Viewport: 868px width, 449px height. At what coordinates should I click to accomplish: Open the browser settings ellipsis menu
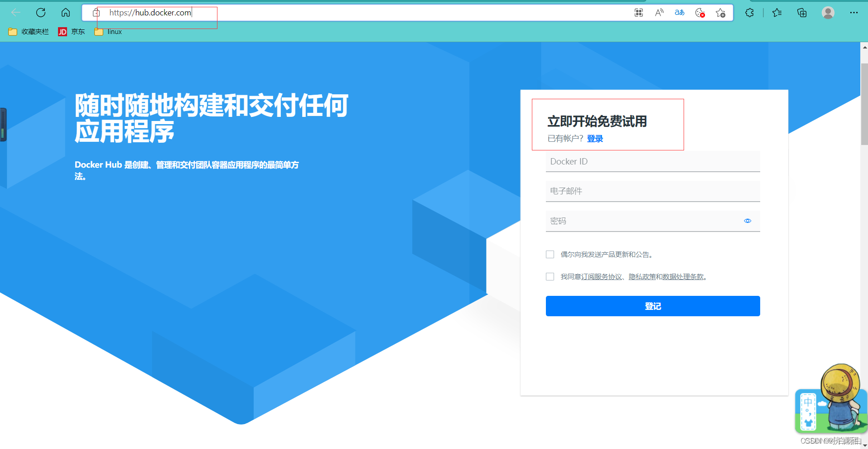(x=854, y=13)
